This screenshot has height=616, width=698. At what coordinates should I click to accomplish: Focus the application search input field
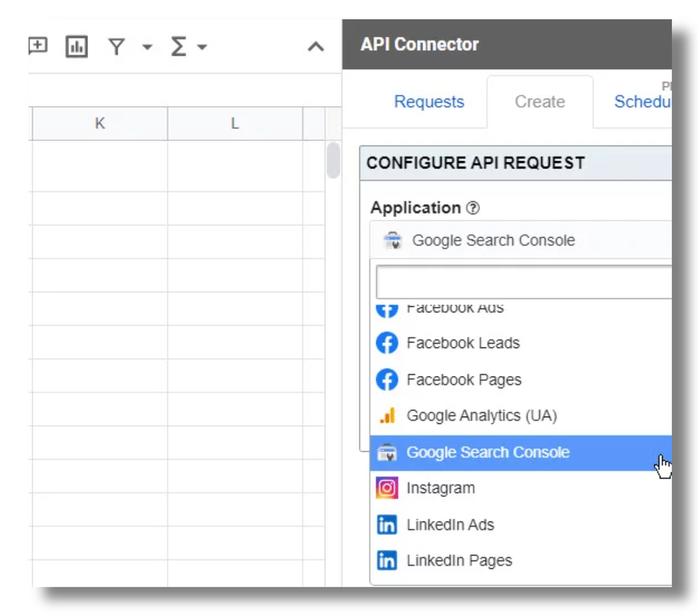pos(523,282)
